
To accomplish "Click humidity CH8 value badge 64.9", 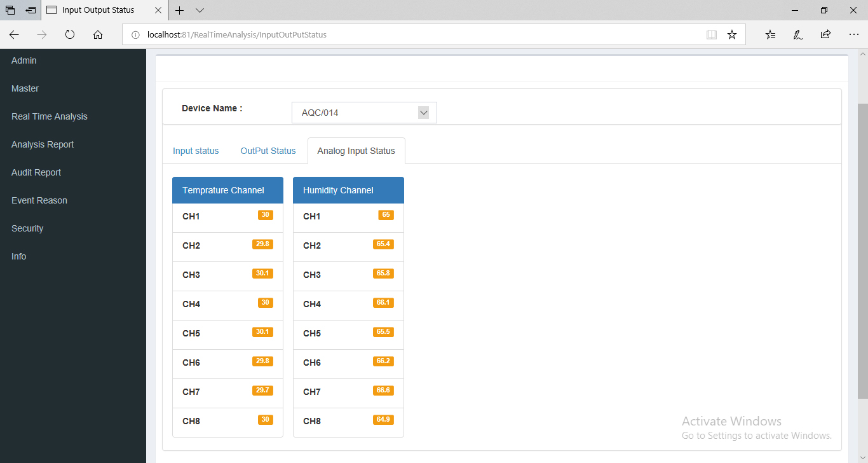I will (383, 420).
